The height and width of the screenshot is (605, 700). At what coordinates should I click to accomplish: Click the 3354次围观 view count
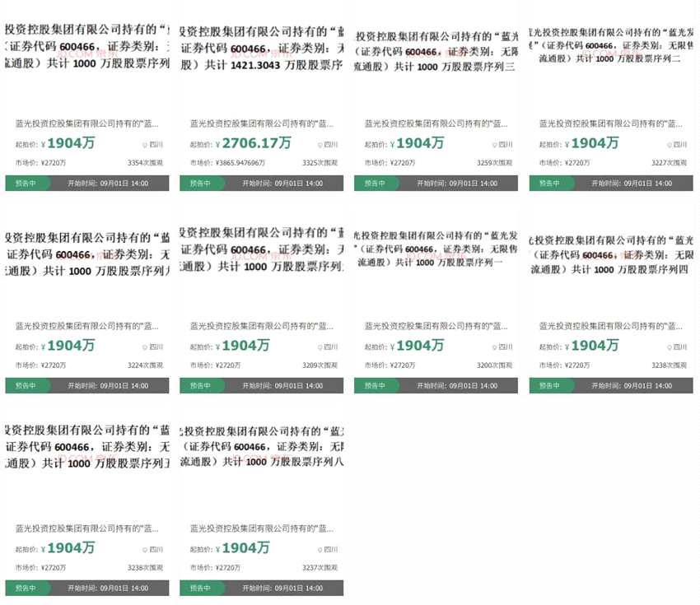pos(145,163)
